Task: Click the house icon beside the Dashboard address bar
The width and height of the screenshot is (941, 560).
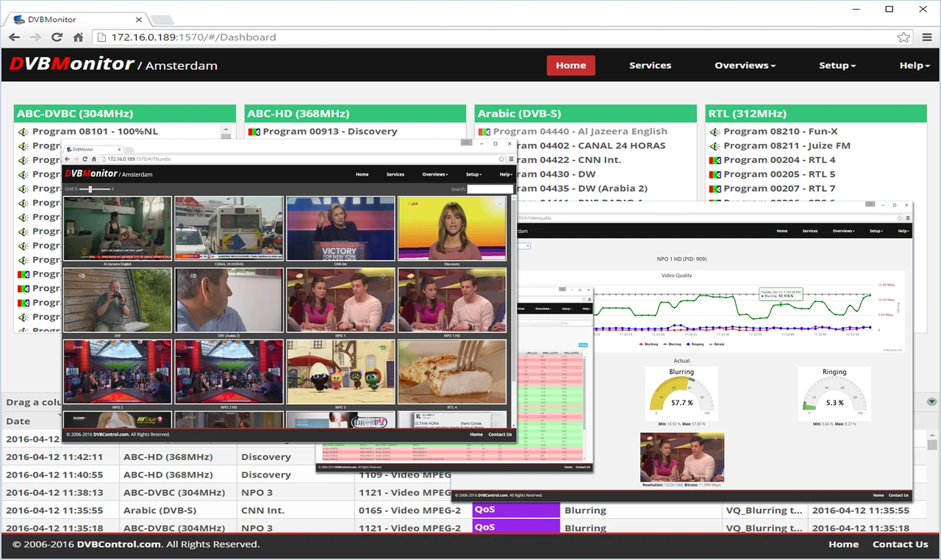Action: tap(78, 37)
